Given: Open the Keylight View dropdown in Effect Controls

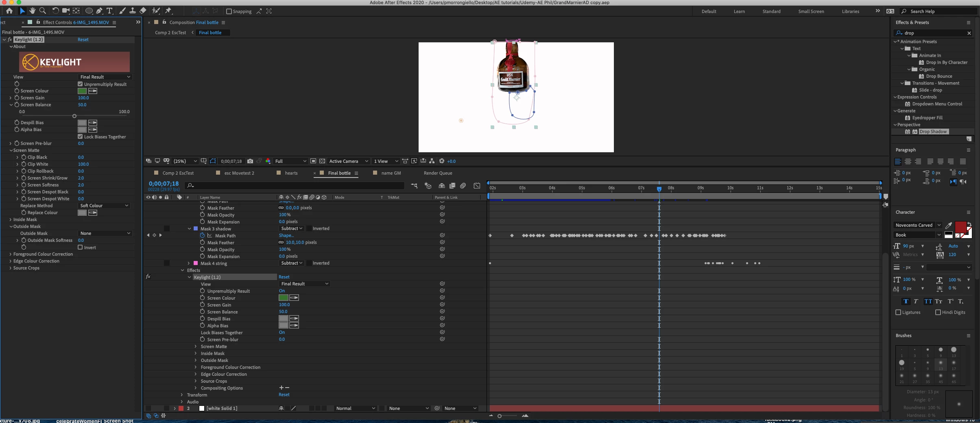Looking at the screenshot, I should tap(105, 77).
